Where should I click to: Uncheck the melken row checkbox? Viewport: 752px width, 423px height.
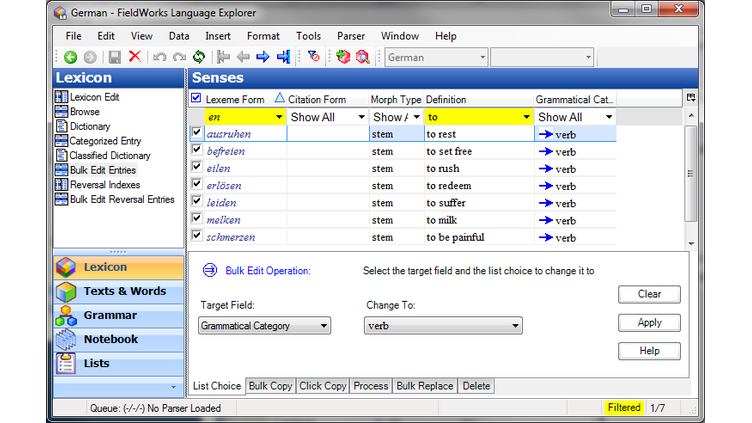coord(196,218)
